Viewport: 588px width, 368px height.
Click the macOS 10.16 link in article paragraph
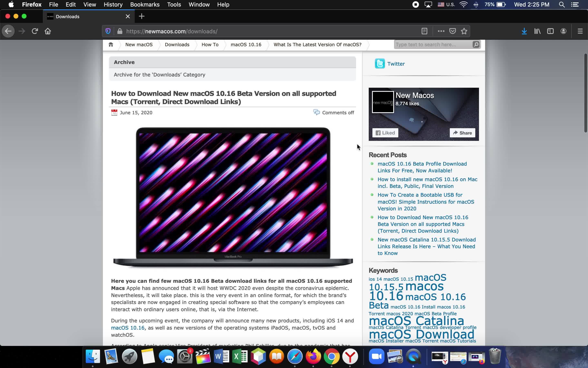pyautogui.click(x=128, y=328)
